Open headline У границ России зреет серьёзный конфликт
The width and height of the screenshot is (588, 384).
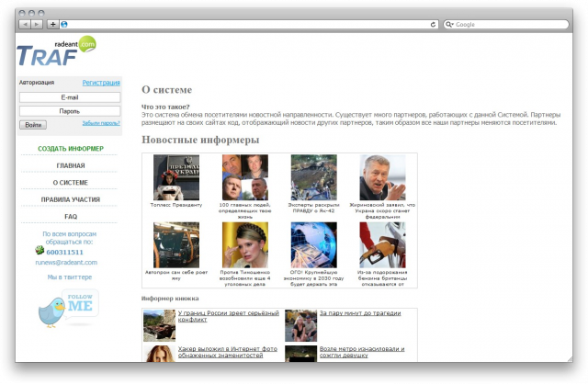tap(217, 317)
